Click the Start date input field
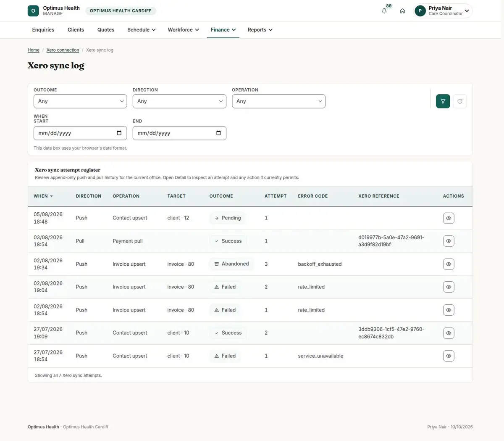The image size is (504, 441). click(80, 133)
